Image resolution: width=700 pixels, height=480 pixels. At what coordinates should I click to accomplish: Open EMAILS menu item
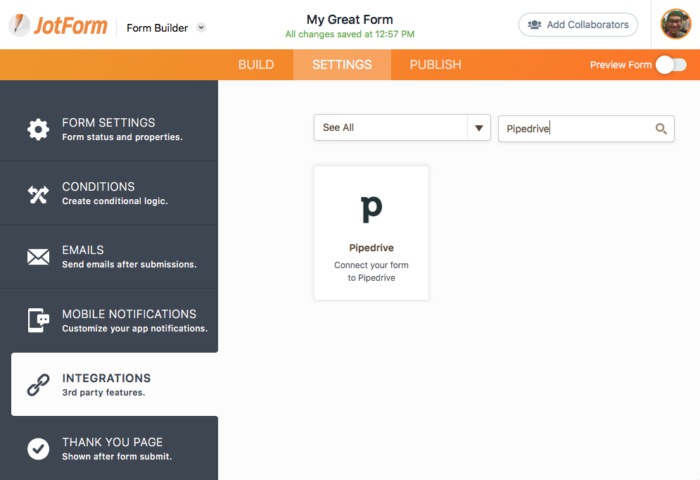[x=109, y=257]
